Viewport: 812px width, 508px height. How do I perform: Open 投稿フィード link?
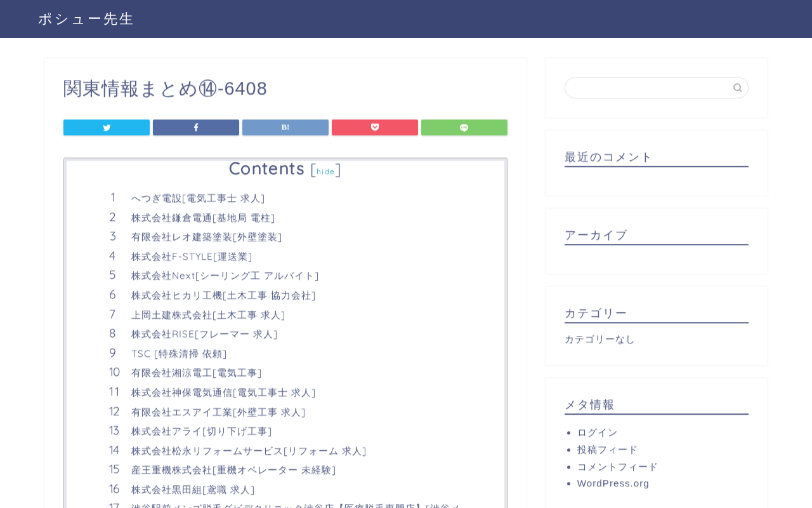(607, 449)
